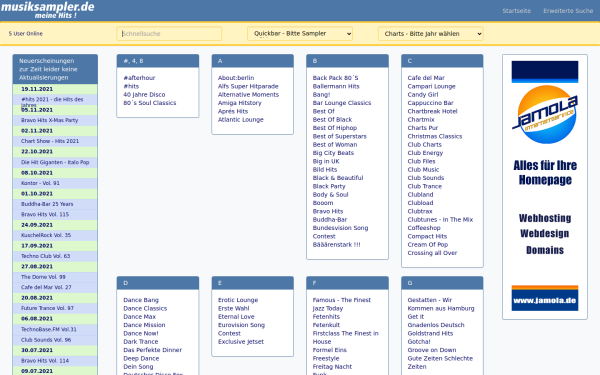Open Bar Lounge Classics sampler

click(342, 103)
